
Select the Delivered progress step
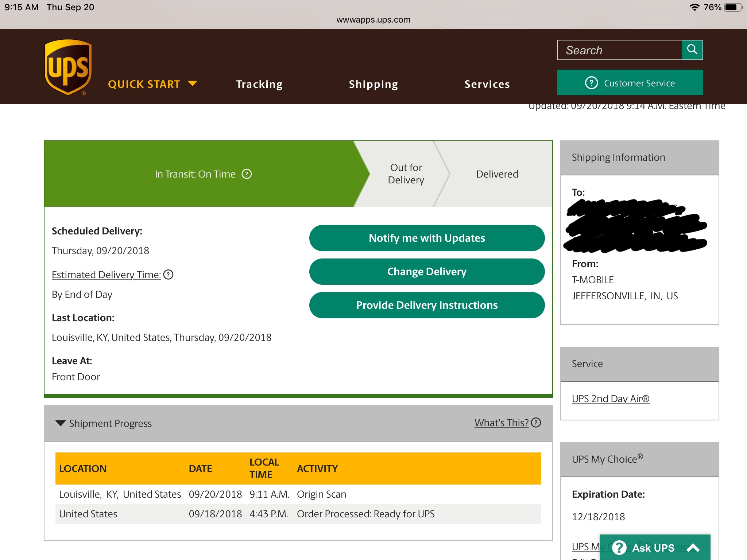point(497,174)
